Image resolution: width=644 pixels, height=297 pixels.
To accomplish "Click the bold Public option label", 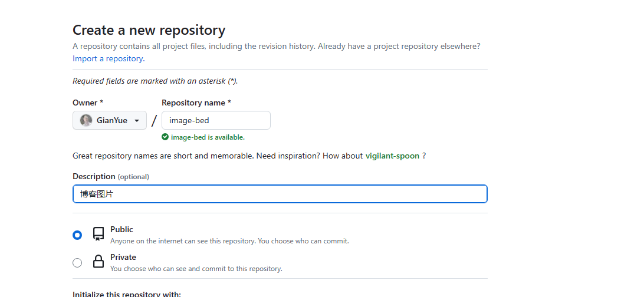I will 121,229.
